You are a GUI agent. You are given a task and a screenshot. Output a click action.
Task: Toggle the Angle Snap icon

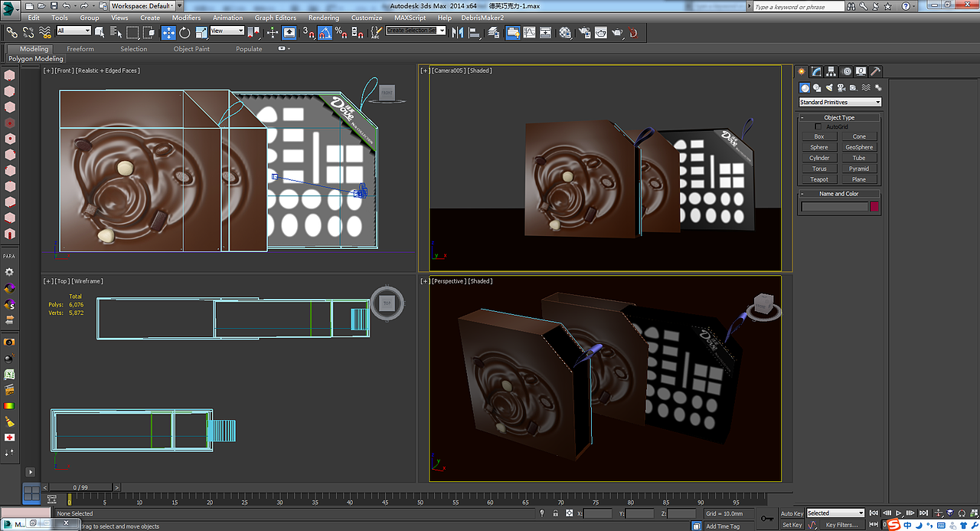325,33
